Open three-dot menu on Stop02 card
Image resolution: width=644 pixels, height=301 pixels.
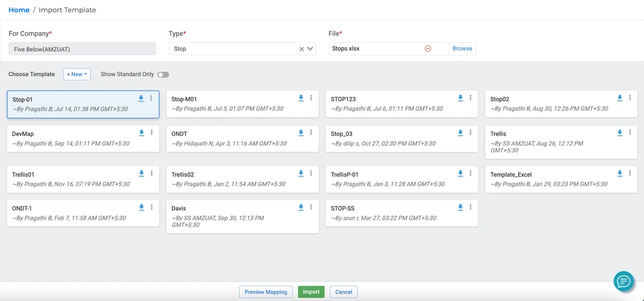(x=630, y=98)
